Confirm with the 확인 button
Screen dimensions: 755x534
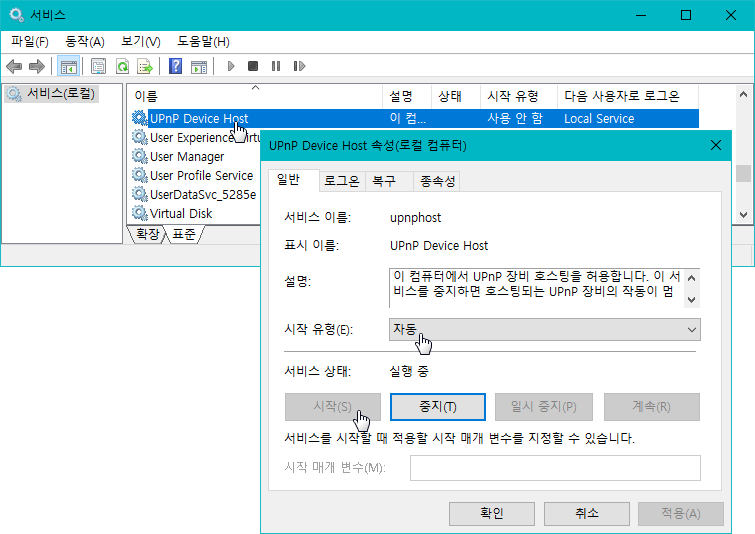(492, 513)
